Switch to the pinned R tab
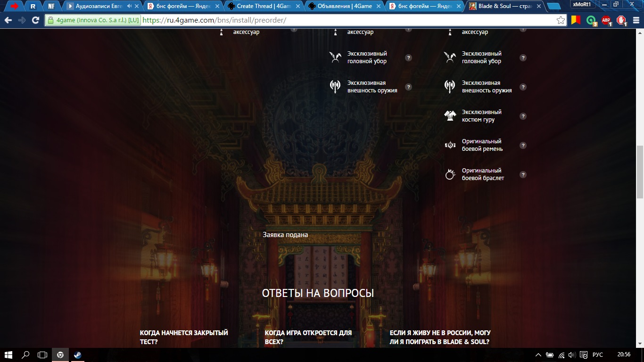Viewport: 644px width, 362px height. (x=33, y=6)
